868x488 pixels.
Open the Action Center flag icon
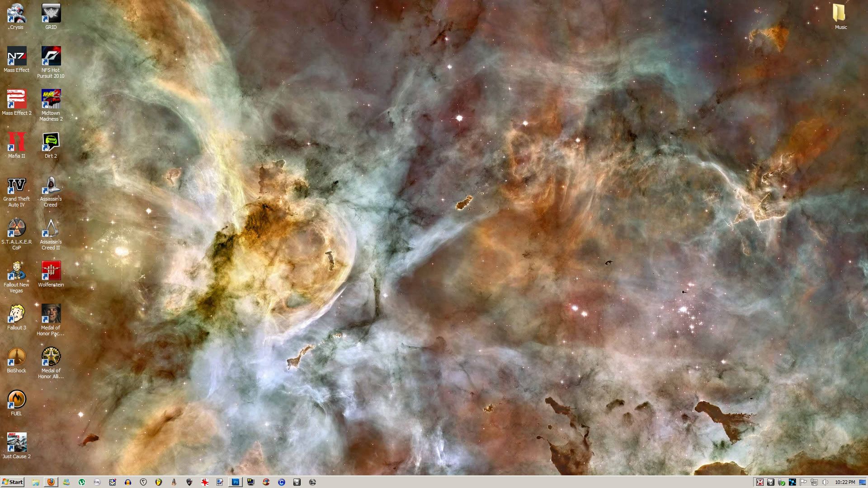[803, 482]
